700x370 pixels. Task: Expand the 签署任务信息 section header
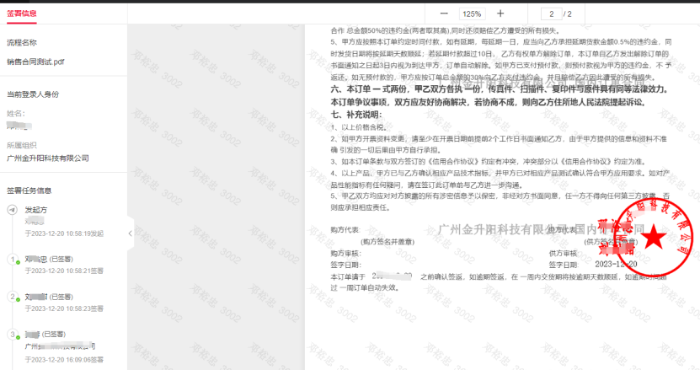click(29, 191)
